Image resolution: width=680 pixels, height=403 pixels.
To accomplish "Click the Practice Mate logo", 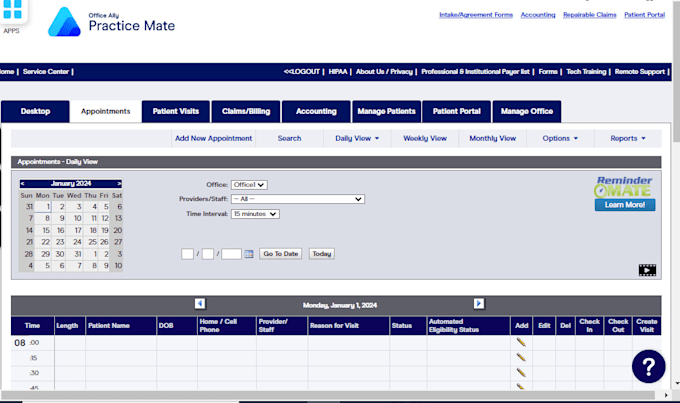I will click(111, 22).
